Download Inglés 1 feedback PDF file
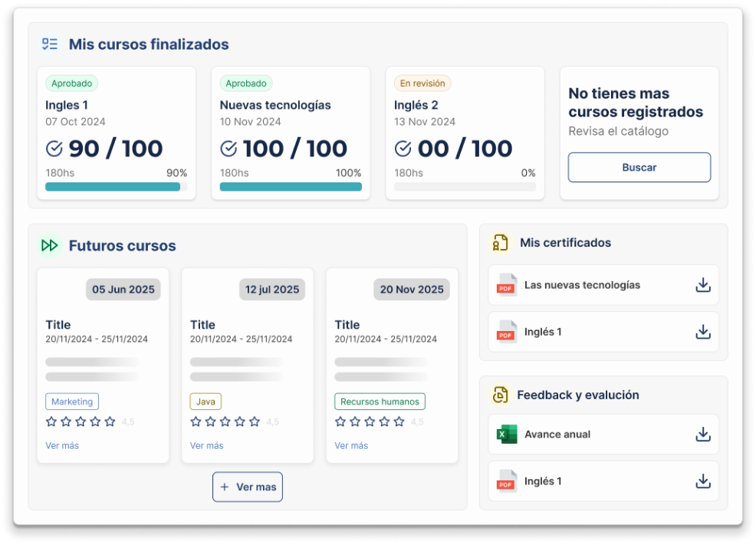The height and width of the screenshot is (544, 756). (702, 481)
